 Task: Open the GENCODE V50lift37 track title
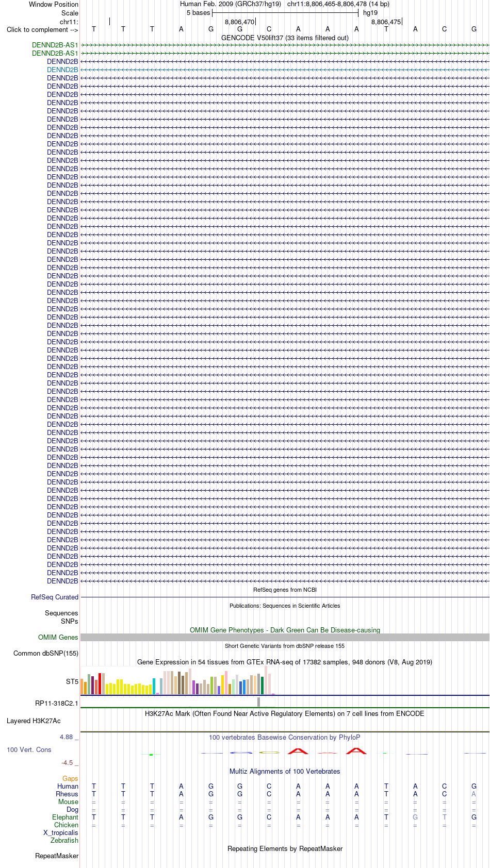(x=285, y=38)
